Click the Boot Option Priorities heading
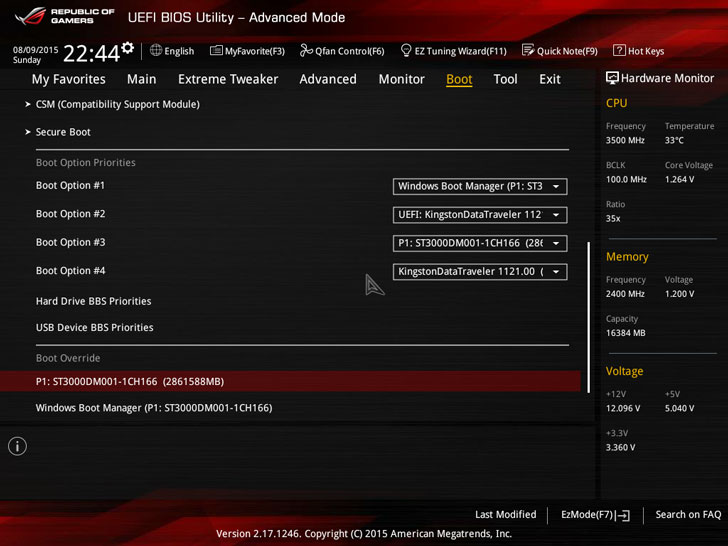Screen dimensions: 728x546 click(86, 163)
